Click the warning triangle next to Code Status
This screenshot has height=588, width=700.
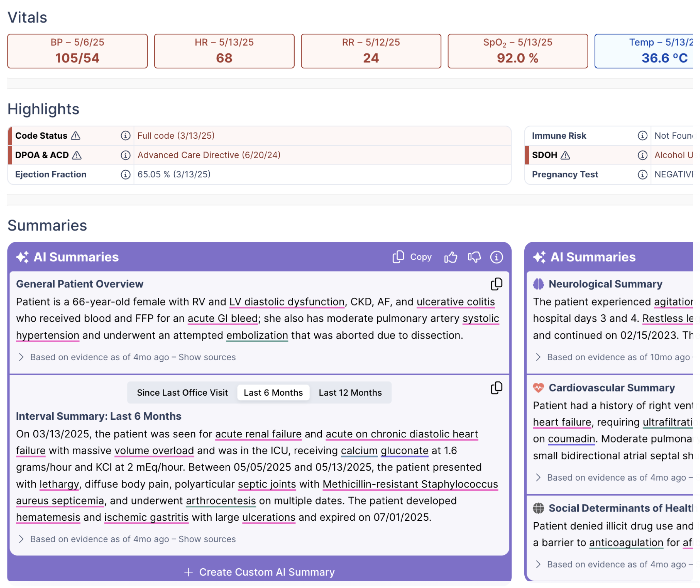tap(75, 136)
